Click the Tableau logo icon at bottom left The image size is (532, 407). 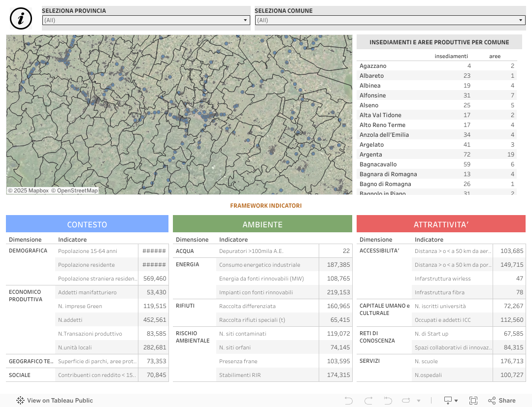[20, 401]
